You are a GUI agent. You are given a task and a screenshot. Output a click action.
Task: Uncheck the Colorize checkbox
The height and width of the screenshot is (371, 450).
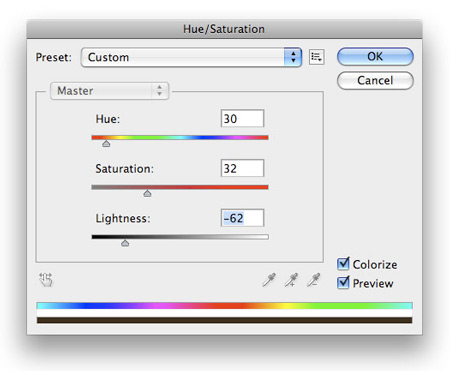pyautogui.click(x=343, y=264)
